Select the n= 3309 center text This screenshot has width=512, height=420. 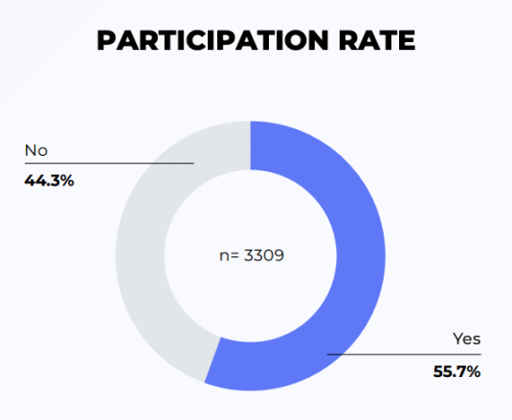tap(252, 255)
